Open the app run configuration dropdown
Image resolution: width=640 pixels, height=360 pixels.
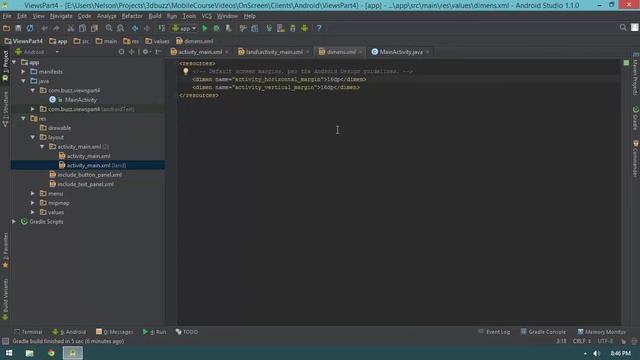(184, 28)
